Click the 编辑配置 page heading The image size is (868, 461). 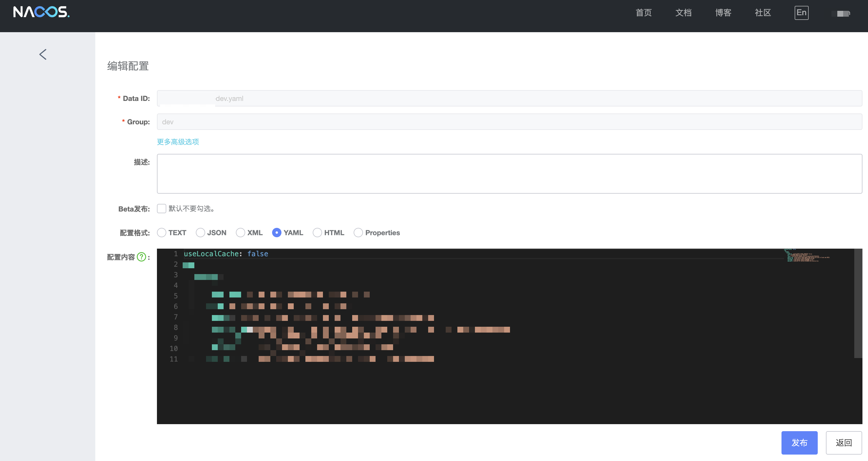pyautogui.click(x=128, y=66)
